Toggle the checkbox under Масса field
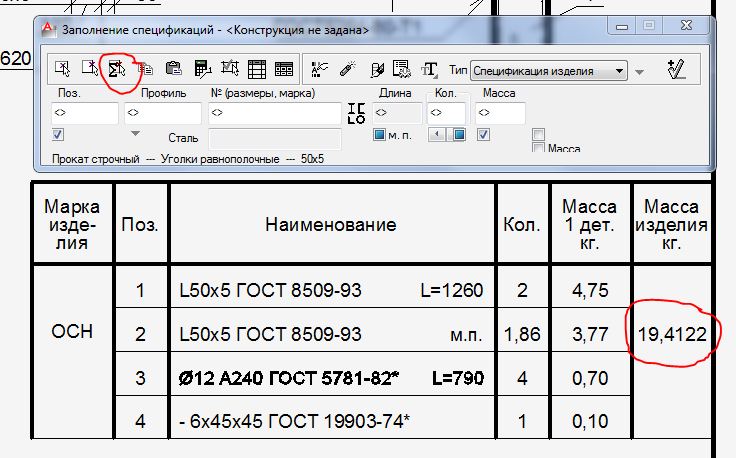736x458 pixels. tap(485, 135)
